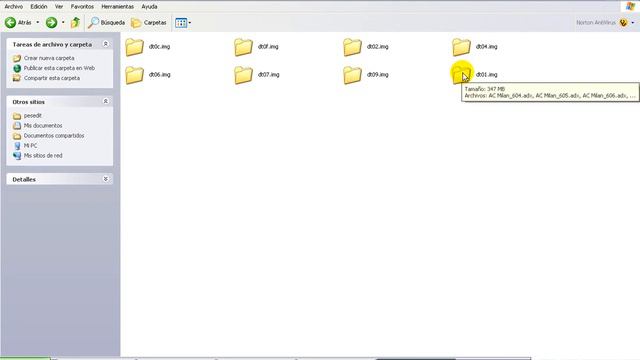
Task: Click the Detalles header text
Action: click(24, 179)
